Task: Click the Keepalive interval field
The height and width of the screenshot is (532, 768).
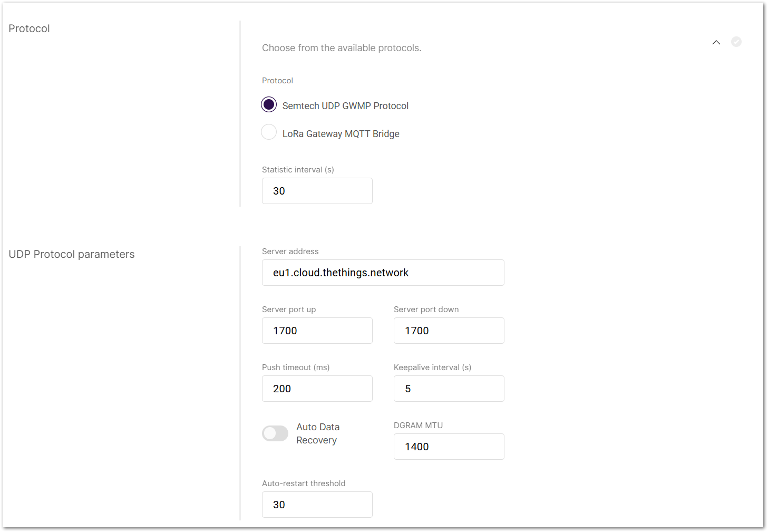Action: click(x=449, y=389)
